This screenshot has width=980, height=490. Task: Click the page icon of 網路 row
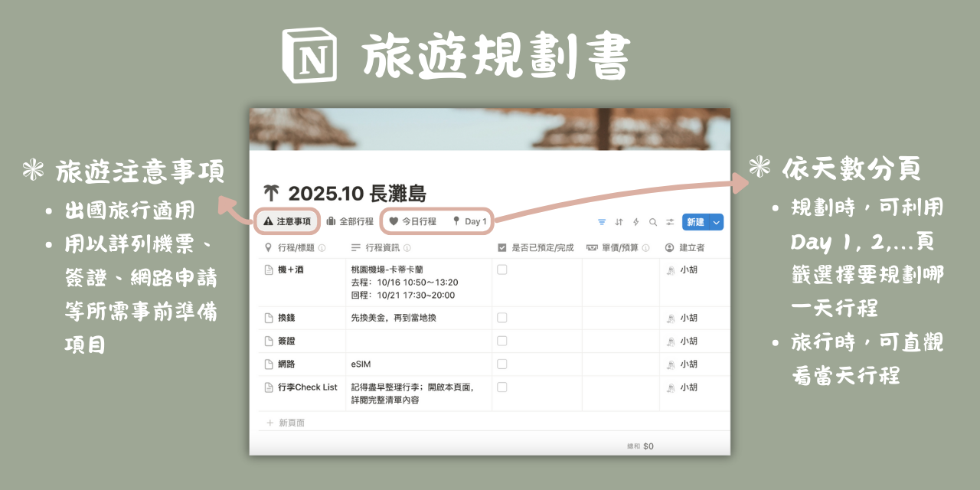point(269,364)
